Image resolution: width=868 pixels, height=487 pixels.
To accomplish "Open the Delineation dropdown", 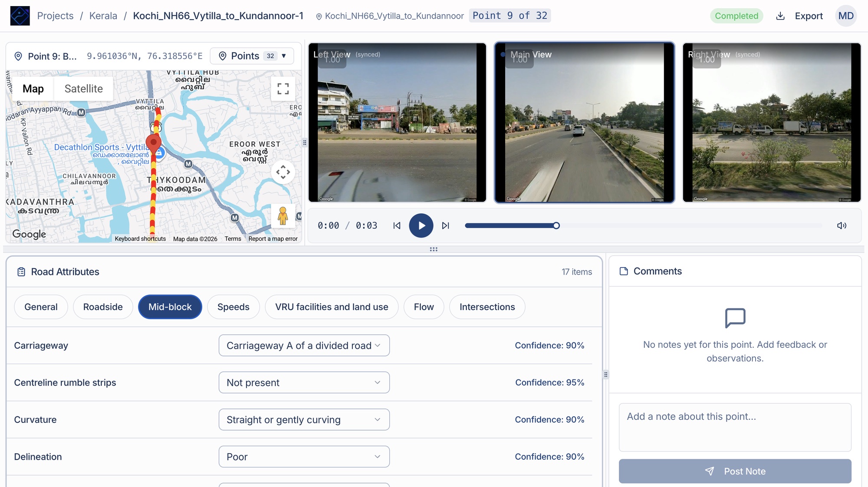I will pyautogui.click(x=304, y=457).
